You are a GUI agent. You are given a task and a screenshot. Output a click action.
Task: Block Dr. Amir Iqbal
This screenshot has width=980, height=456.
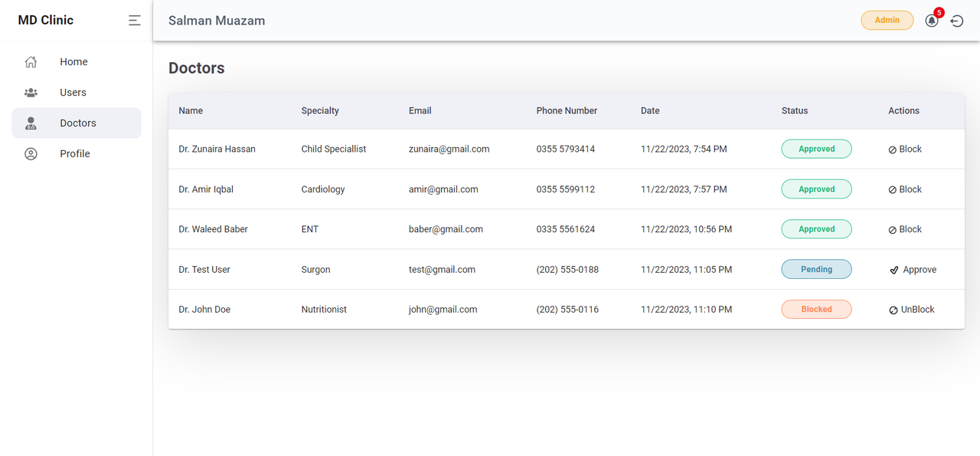pos(905,189)
